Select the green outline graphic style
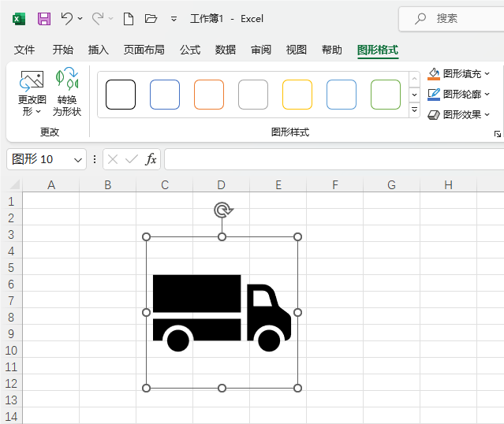This screenshot has height=424, width=504. pyautogui.click(x=386, y=95)
